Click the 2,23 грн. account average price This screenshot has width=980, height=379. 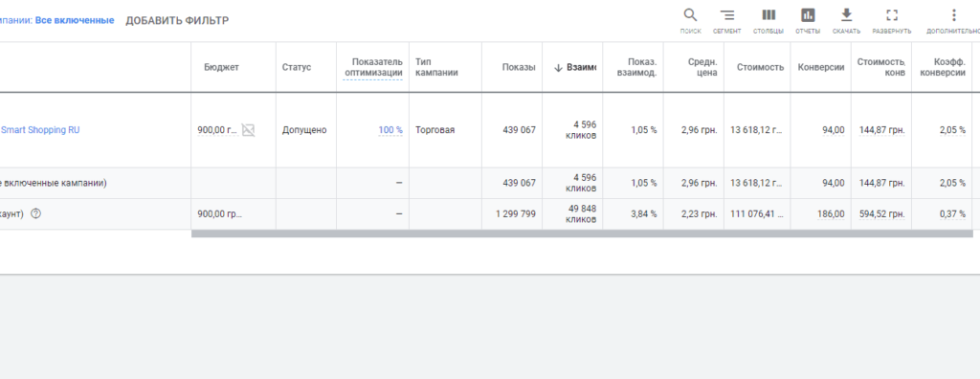[x=700, y=213]
